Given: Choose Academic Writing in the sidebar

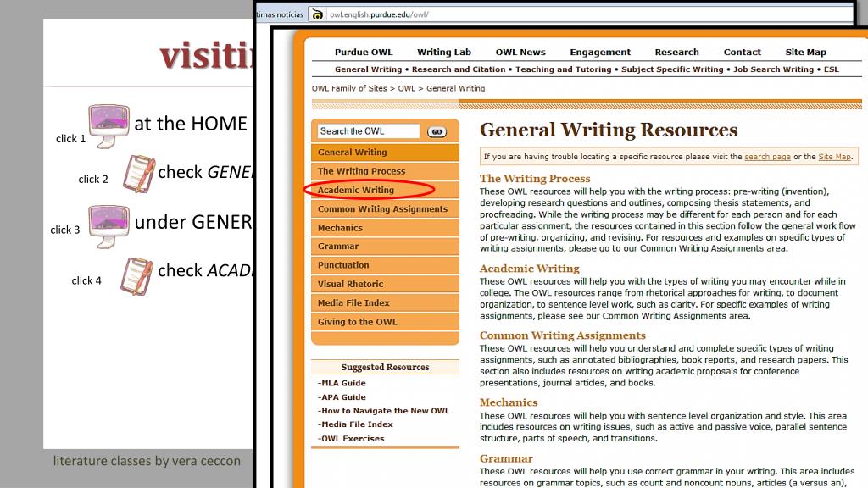Looking at the screenshot, I should tap(386, 190).
